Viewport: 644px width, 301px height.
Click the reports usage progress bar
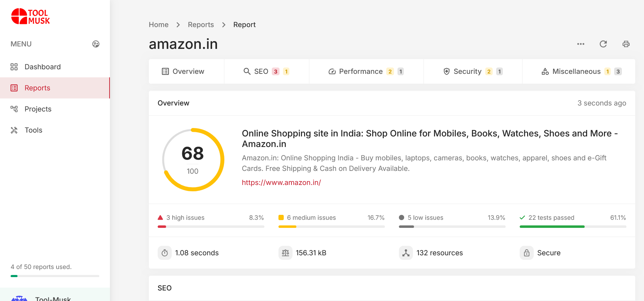(x=55, y=276)
